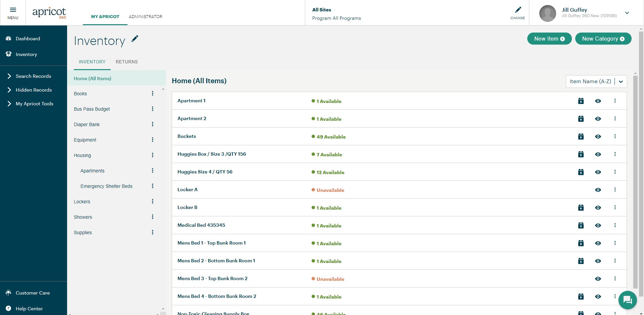Open three-dot options for Books category

tap(153, 94)
